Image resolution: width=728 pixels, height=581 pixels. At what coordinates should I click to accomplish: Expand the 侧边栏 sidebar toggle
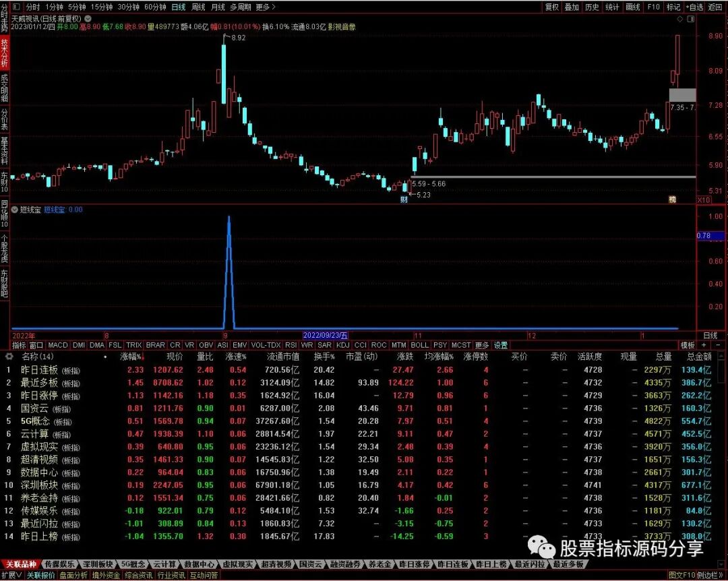pos(710,576)
